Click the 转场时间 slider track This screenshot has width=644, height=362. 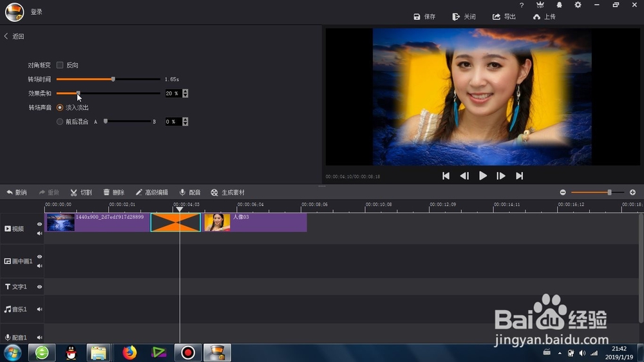point(108,79)
